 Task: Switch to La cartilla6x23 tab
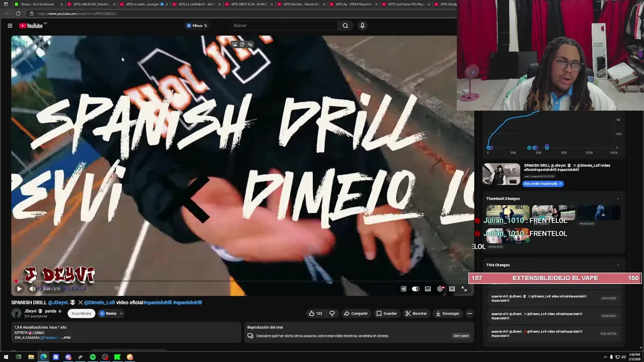pyautogui.click(x=196, y=4)
